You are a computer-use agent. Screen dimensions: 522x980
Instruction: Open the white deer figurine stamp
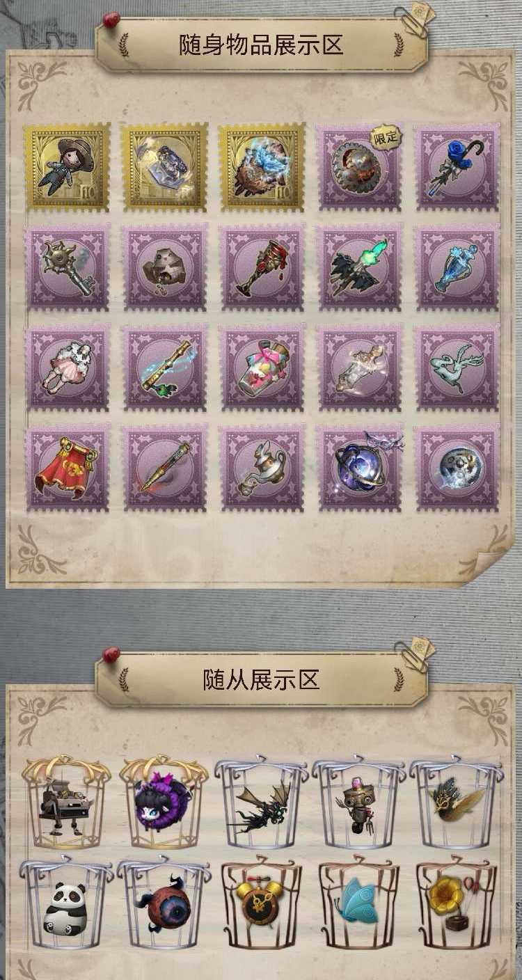tap(457, 367)
